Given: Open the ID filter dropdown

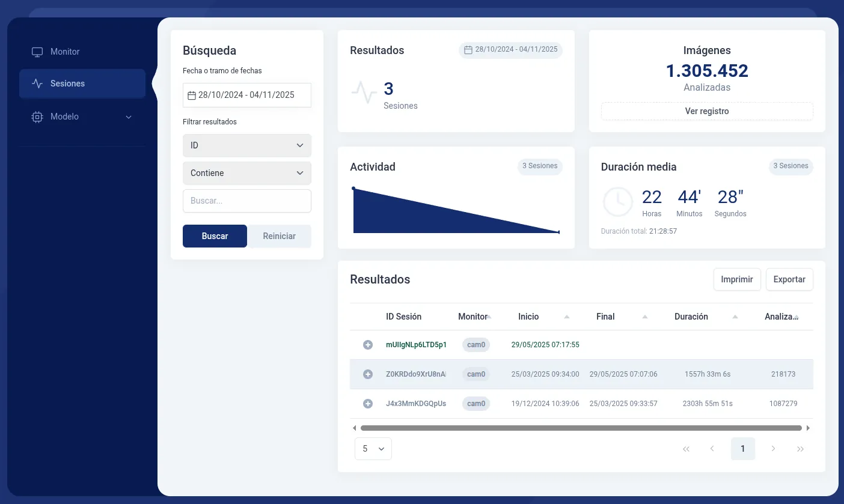Looking at the screenshot, I should click(x=246, y=145).
